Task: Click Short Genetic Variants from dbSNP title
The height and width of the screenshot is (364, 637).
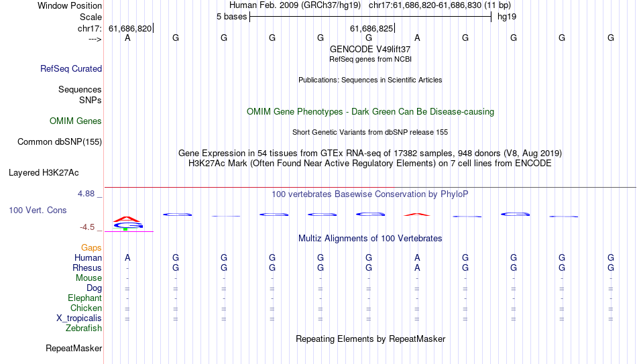Action: coord(370,133)
